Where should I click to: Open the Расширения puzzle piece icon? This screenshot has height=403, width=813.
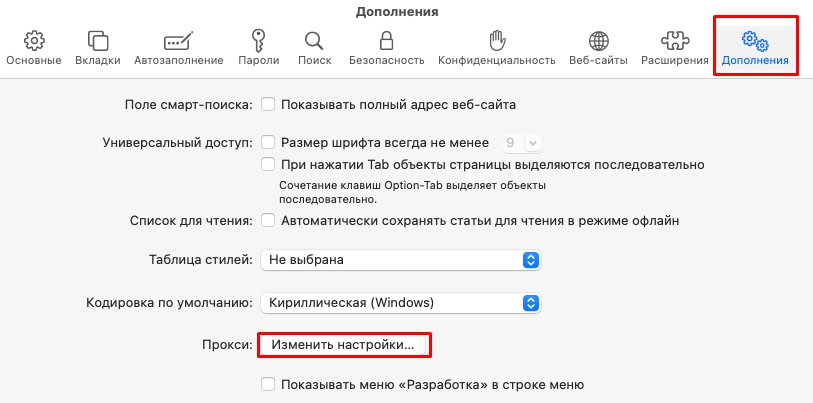pos(675,41)
